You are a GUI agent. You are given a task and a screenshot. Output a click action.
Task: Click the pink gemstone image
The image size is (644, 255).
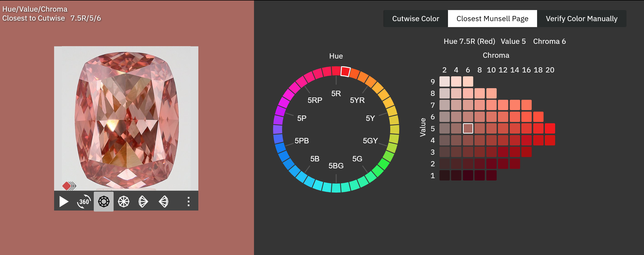tap(126, 118)
